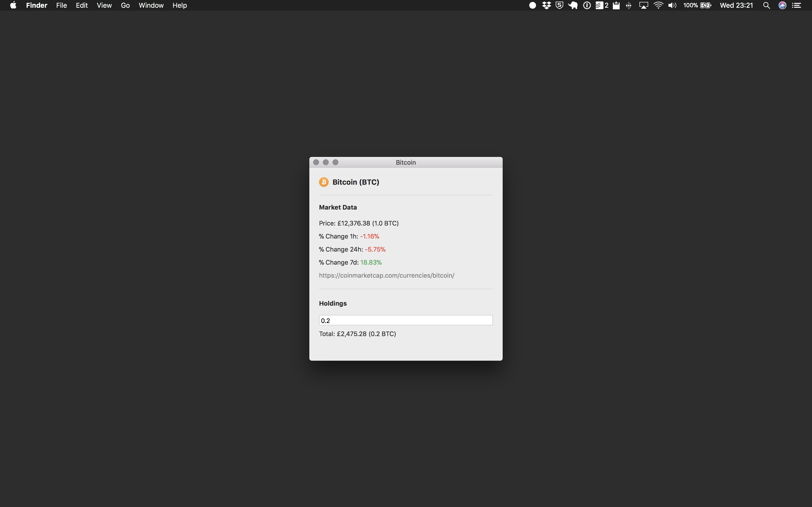The image size is (812, 507).
Task: Open the Window menu
Action: click(x=151, y=5)
